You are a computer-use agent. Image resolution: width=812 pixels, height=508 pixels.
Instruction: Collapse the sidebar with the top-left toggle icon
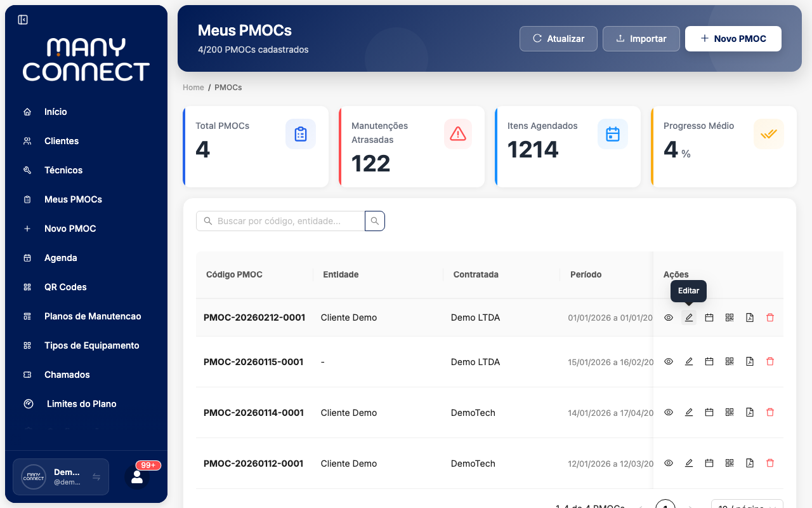coord(23,20)
